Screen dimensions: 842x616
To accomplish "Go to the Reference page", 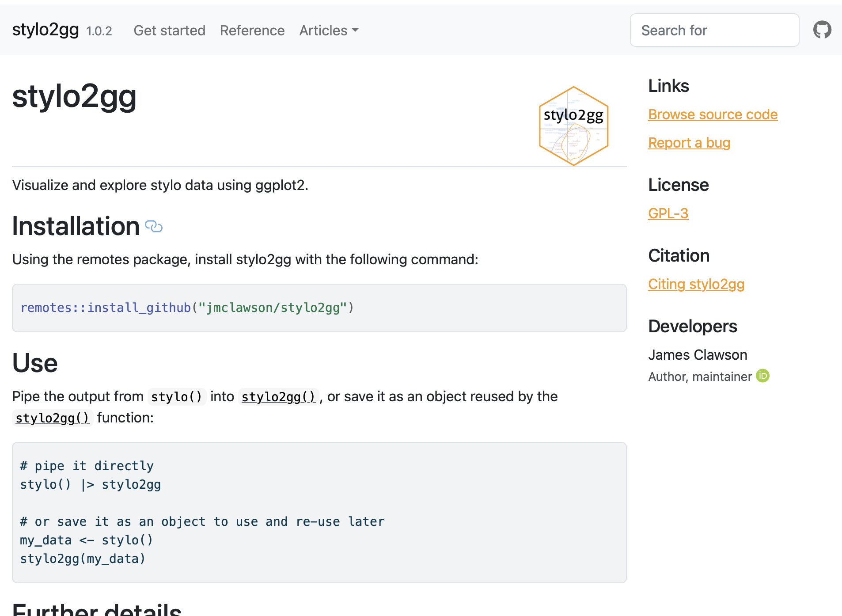I will tap(252, 30).
